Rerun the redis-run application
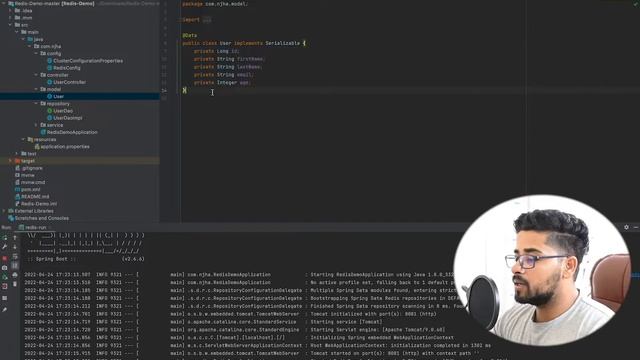Viewport: 640px width, 360px height. pyautogui.click(x=4, y=237)
